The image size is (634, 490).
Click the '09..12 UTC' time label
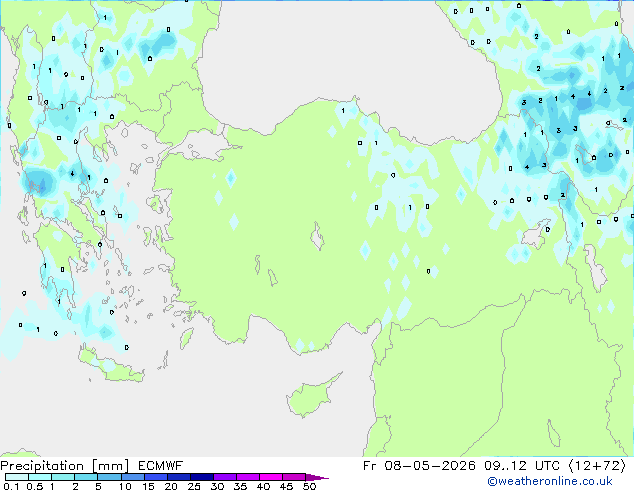pyautogui.click(x=522, y=466)
